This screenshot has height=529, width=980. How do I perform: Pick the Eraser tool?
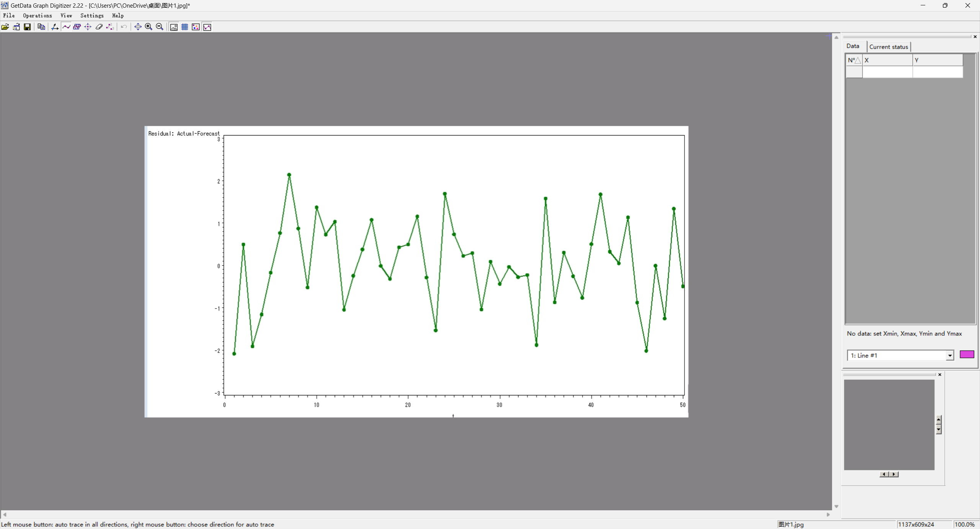(99, 27)
